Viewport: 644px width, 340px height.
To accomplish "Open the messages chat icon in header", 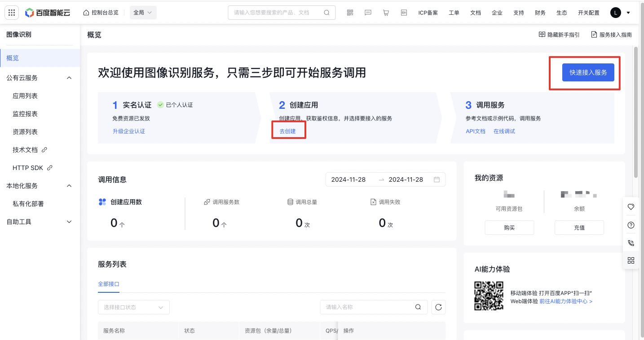I will [x=368, y=13].
